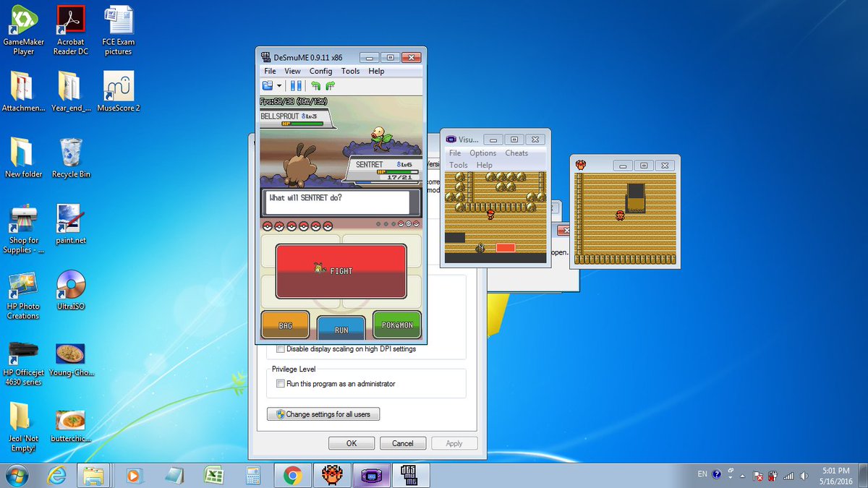Open Calculator from the taskbar
This screenshot has height=488, width=868.
[252, 475]
